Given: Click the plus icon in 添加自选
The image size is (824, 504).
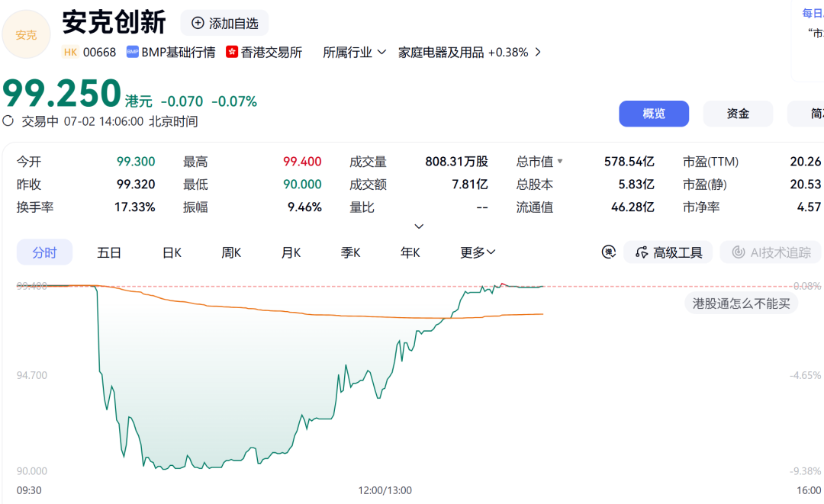Looking at the screenshot, I should tap(198, 23).
